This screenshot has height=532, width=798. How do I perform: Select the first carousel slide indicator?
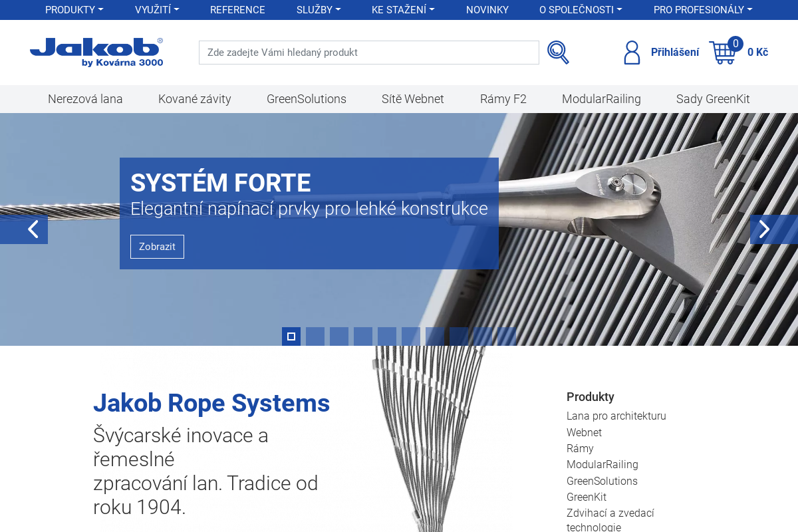[291, 336]
